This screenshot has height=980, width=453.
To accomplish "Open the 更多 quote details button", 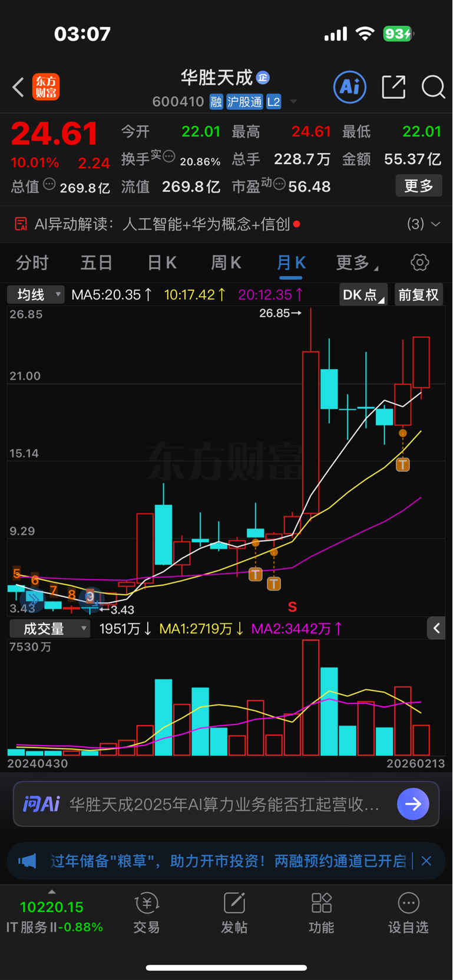I will click(419, 186).
